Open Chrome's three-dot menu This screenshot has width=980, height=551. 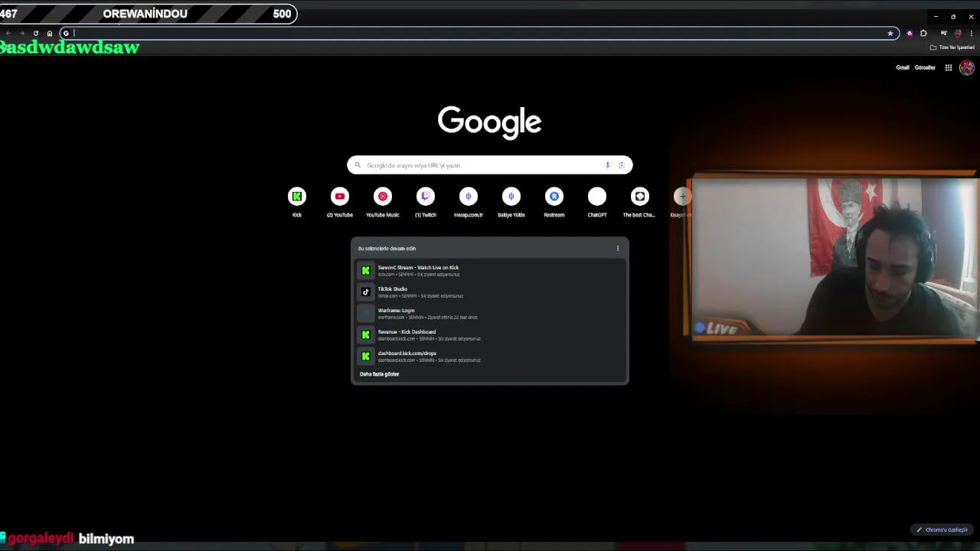972,33
